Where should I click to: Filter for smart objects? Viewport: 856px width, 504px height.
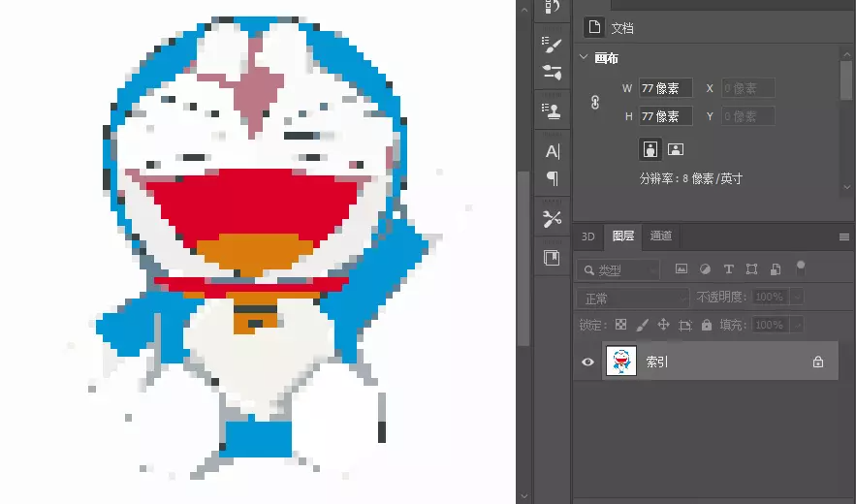coord(776,268)
